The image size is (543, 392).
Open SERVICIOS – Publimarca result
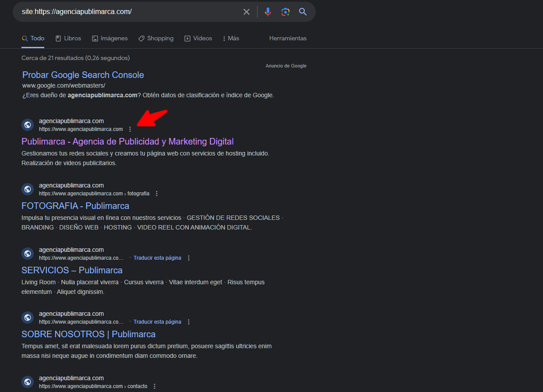coord(72,270)
